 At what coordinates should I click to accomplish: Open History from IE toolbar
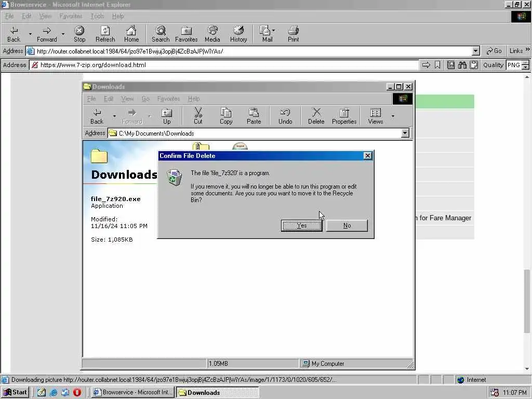pos(238,34)
